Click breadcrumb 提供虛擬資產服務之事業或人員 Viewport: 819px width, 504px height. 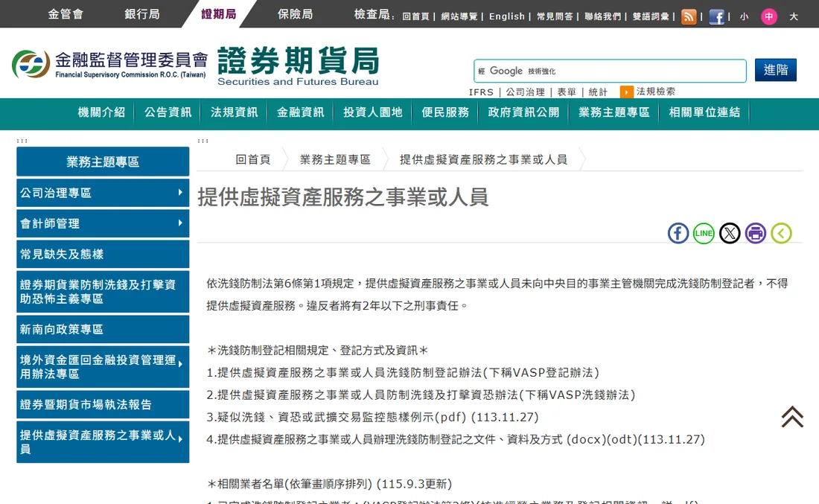(x=483, y=160)
